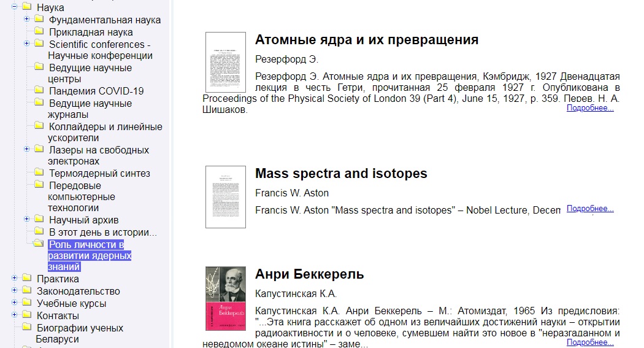This screenshot has height=348, width=644.
Task: Expand the Законодательство section
Action: click(14, 291)
